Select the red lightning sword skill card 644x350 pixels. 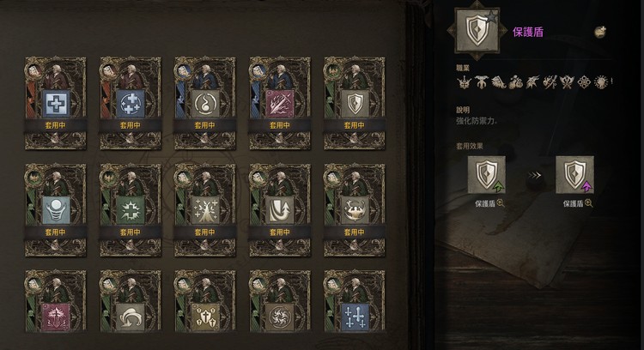click(x=280, y=103)
